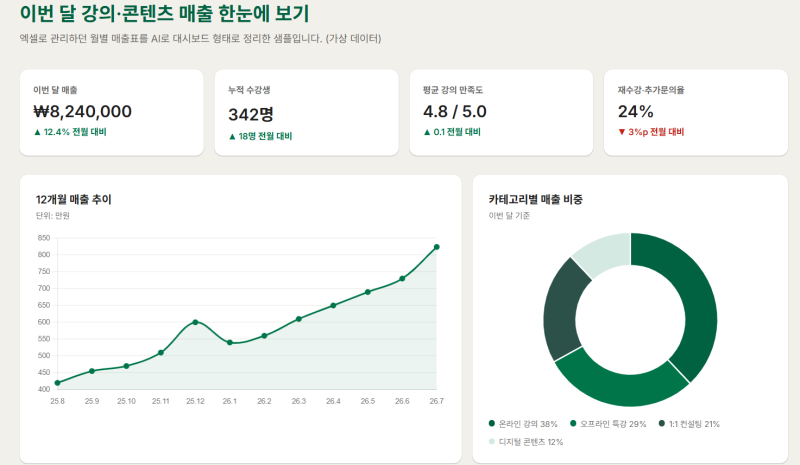Click the 카테고리별 매출 비중 chart title
800x465 pixels.
(x=535, y=199)
